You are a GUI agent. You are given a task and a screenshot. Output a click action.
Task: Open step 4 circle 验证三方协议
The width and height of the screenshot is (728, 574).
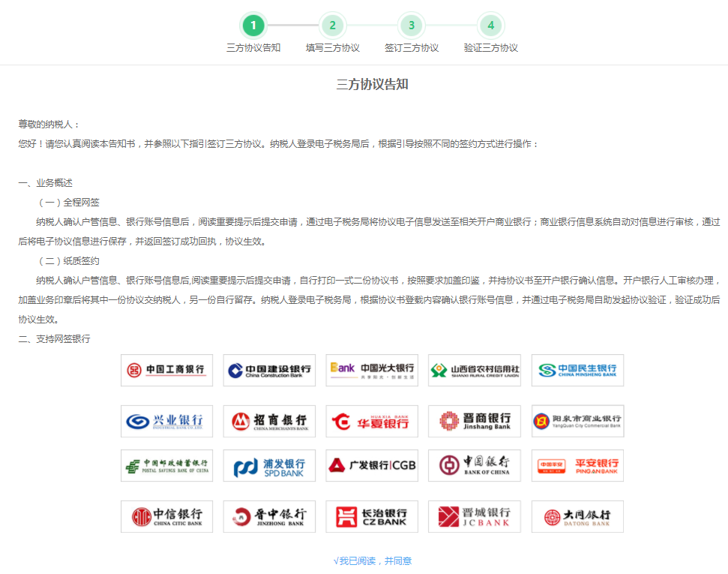tap(491, 25)
